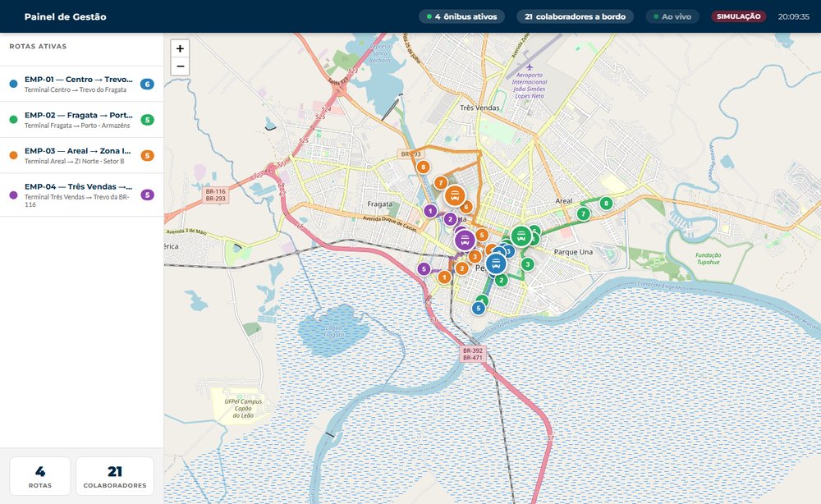Click the blue bus marker on the map
This screenshot has height=504, width=821.
496,263
